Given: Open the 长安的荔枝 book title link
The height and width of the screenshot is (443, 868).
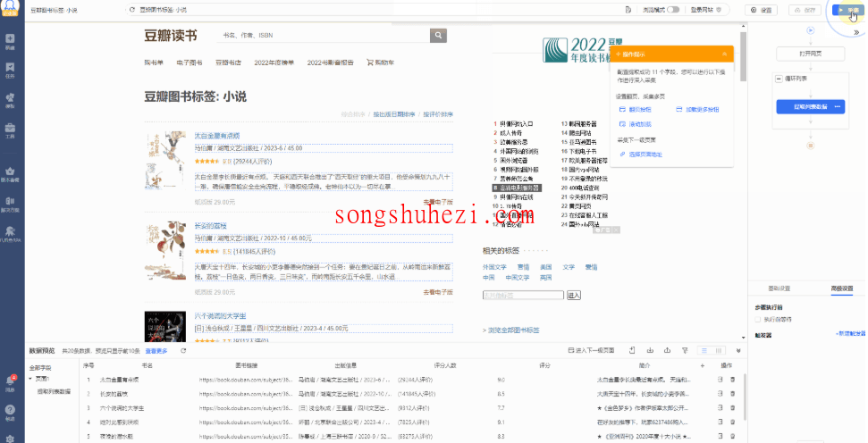Looking at the screenshot, I should (210, 226).
